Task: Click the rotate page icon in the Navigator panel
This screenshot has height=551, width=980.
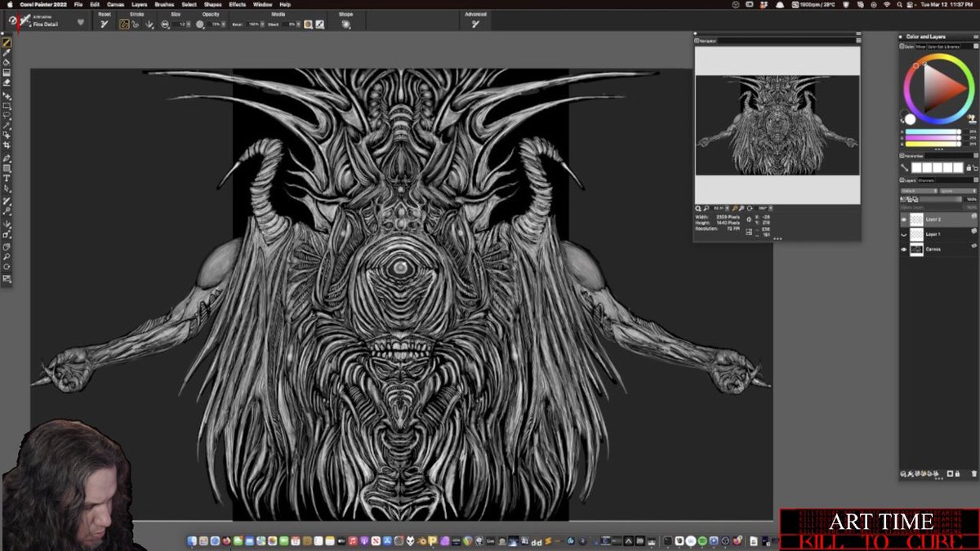Action: point(749,207)
